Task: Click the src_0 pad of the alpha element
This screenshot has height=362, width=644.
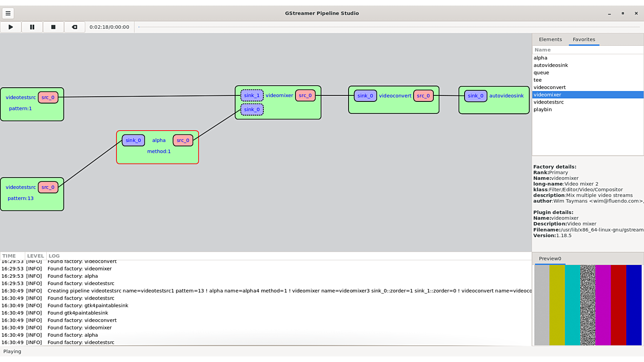Action: pyautogui.click(x=183, y=140)
